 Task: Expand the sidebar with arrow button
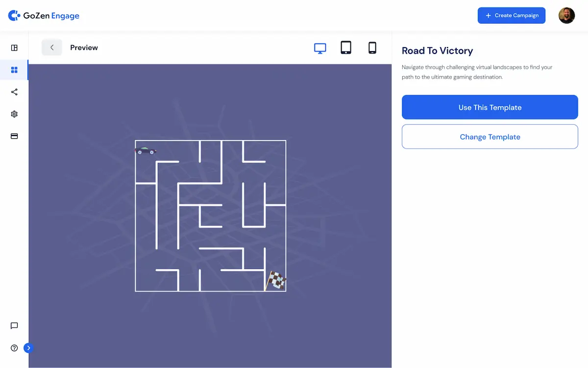pyautogui.click(x=28, y=348)
